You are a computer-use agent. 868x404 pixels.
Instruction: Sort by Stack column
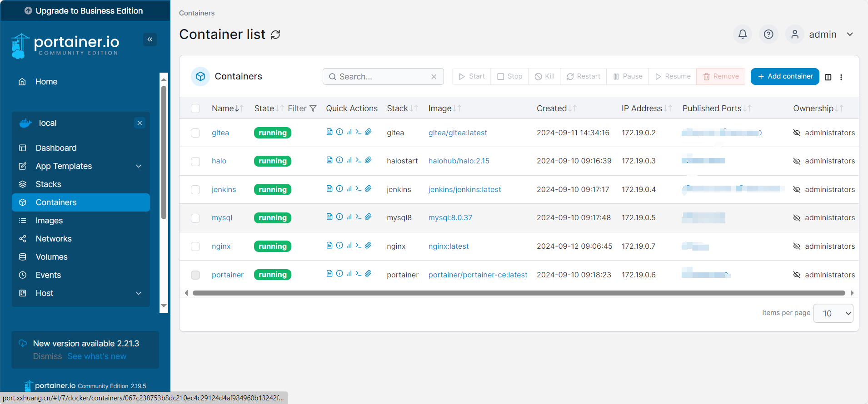pos(403,108)
